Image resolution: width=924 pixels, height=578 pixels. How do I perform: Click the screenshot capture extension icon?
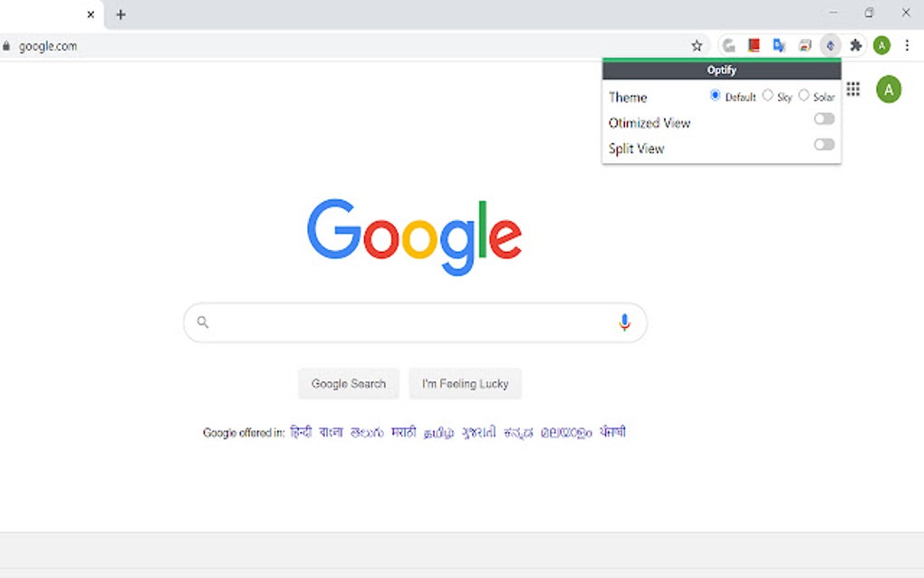tap(804, 44)
